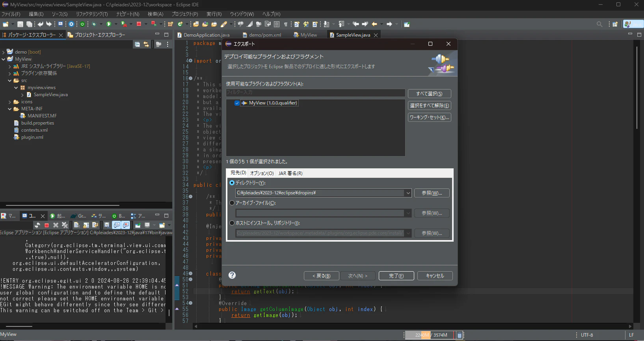Click the Search magnifier icon in toolbar
The width and height of the screenshot is (644, 341).
[599, 24]
